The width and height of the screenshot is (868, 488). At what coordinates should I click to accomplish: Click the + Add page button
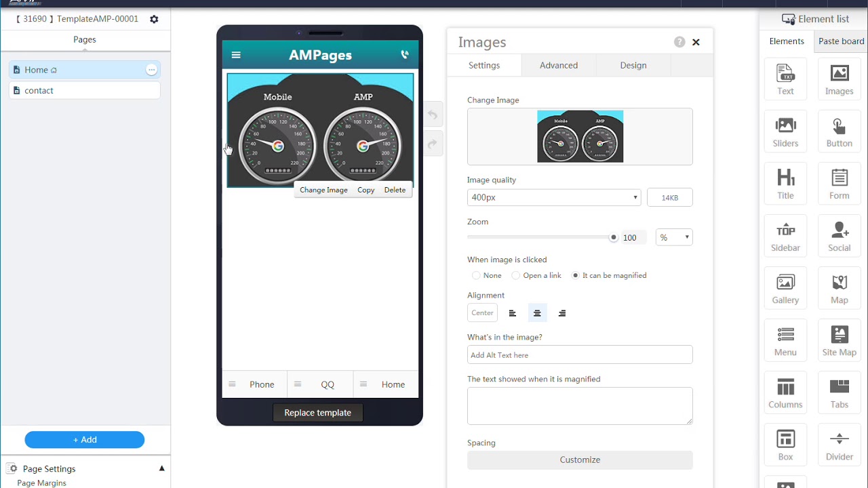[x=85, y=440]
